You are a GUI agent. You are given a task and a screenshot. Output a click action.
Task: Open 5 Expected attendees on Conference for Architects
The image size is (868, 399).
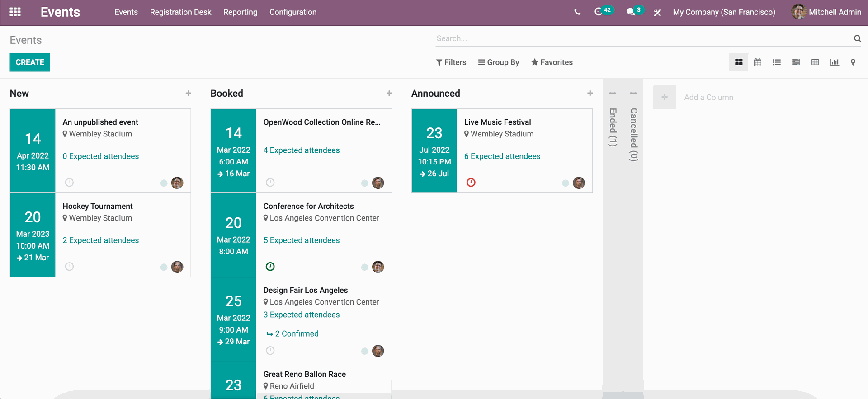pyautogui.click(x=302, y=240)
